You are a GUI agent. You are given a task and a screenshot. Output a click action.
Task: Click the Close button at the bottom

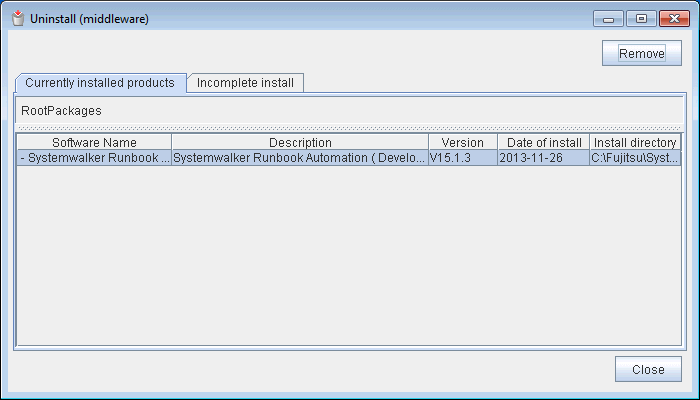tap(648, 369)
